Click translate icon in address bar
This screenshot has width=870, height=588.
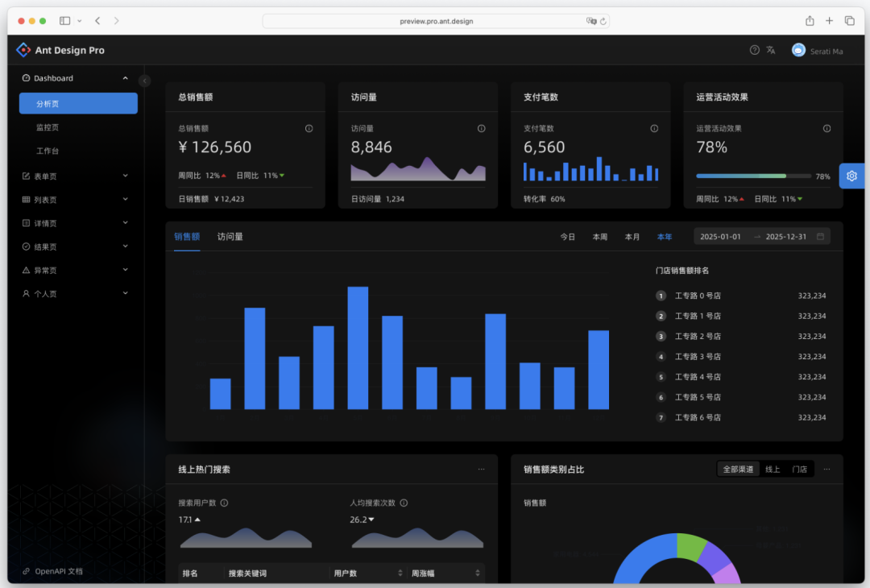[591, 21]
